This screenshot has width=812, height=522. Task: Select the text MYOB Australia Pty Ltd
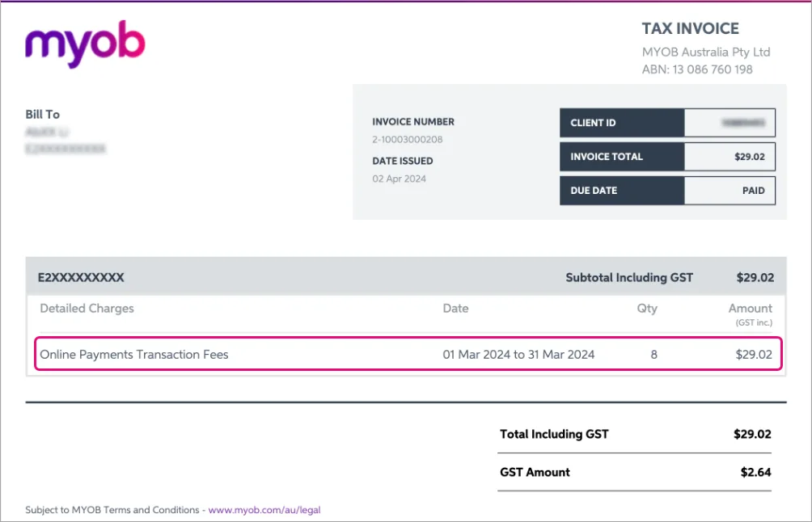coord(706,53)
